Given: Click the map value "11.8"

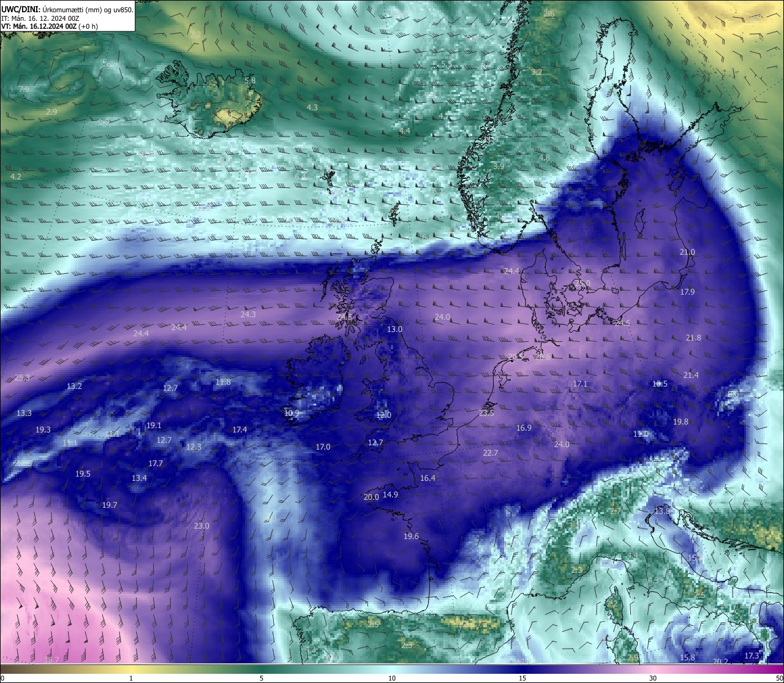Looking at the screenshot, I should pos(223,382).
